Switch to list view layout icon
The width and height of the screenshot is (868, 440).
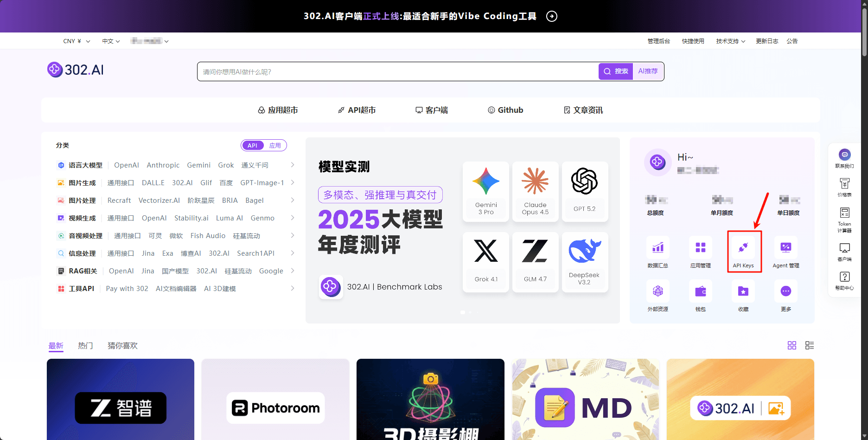[x=810, y=345]
